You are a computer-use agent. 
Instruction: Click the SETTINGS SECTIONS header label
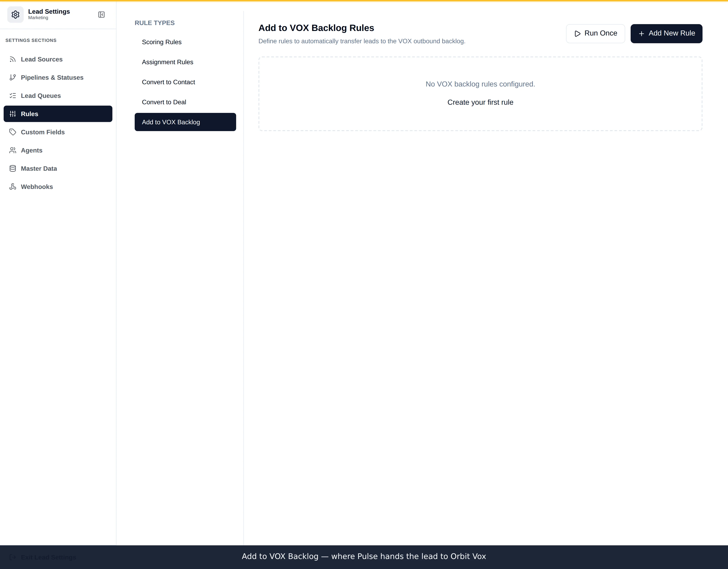point(31,40)
